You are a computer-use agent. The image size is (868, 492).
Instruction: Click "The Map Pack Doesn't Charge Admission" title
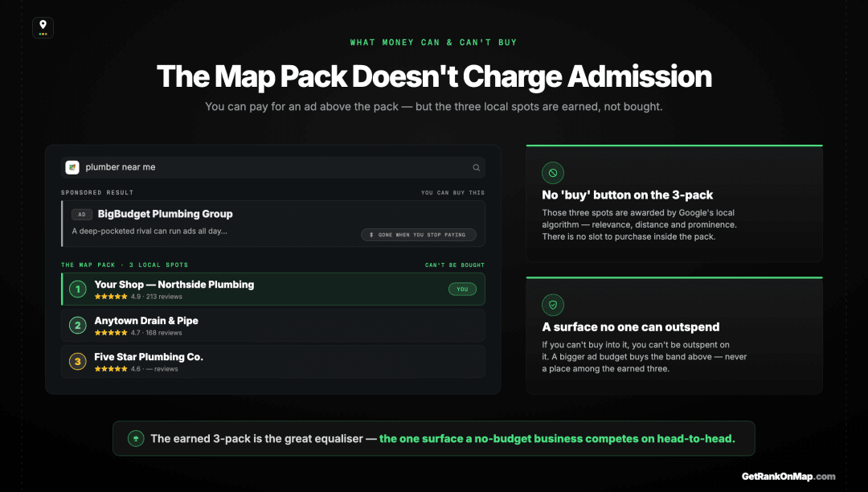pos(434,76)
